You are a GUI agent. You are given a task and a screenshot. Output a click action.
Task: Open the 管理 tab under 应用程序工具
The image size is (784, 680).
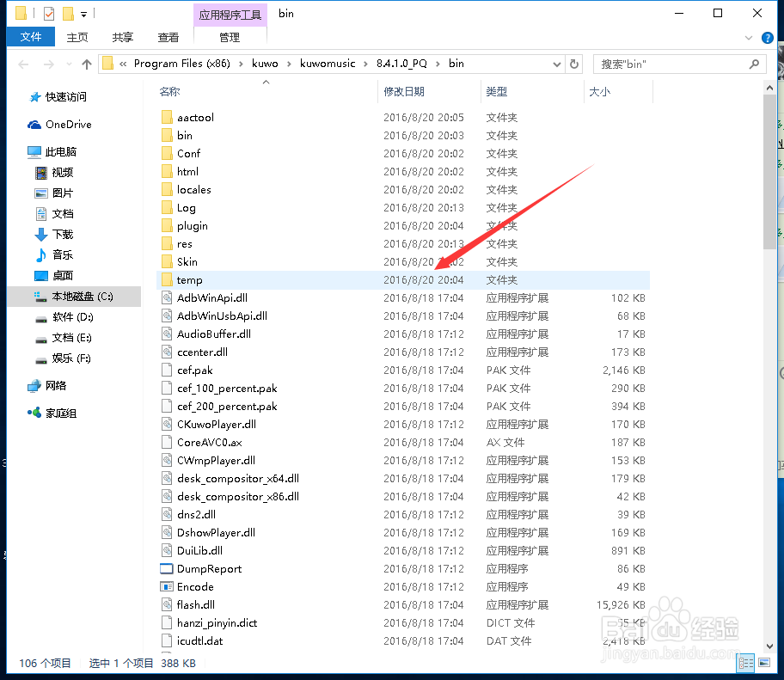[x=230, y=38]
